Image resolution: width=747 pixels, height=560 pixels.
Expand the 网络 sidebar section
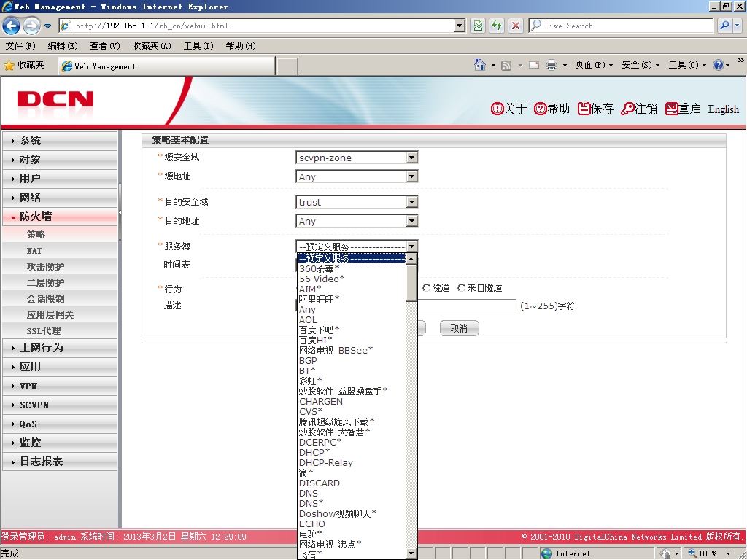(60, 198)
